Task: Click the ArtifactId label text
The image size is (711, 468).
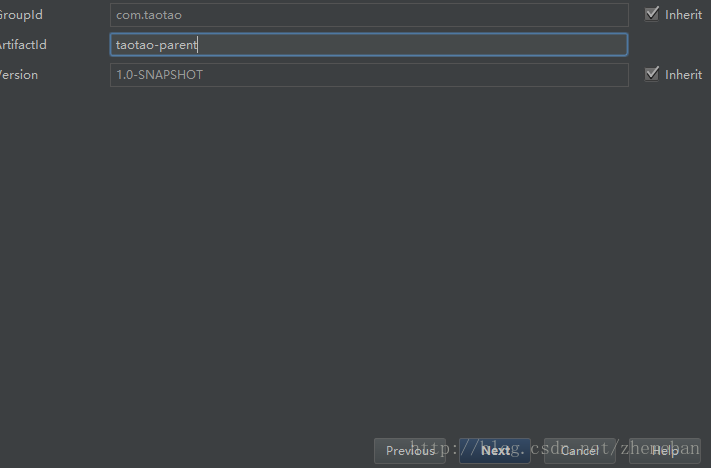Action: click(23, 44)
